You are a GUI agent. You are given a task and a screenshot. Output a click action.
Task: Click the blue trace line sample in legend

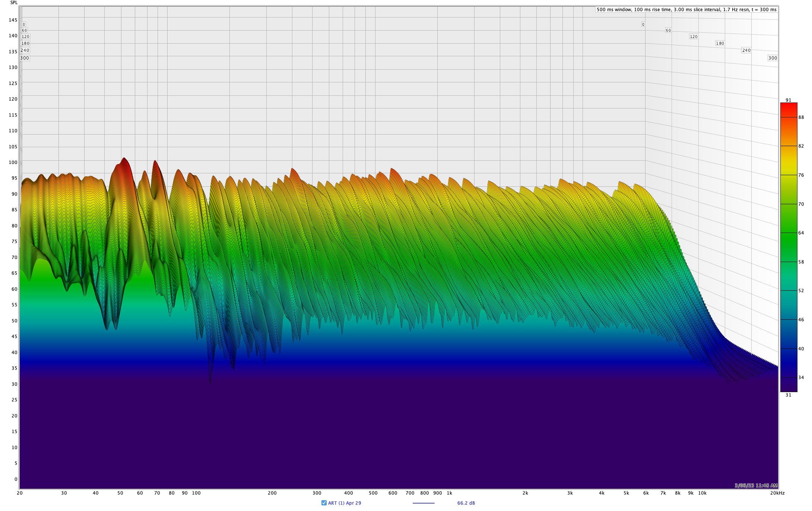(x=424, y=503)
